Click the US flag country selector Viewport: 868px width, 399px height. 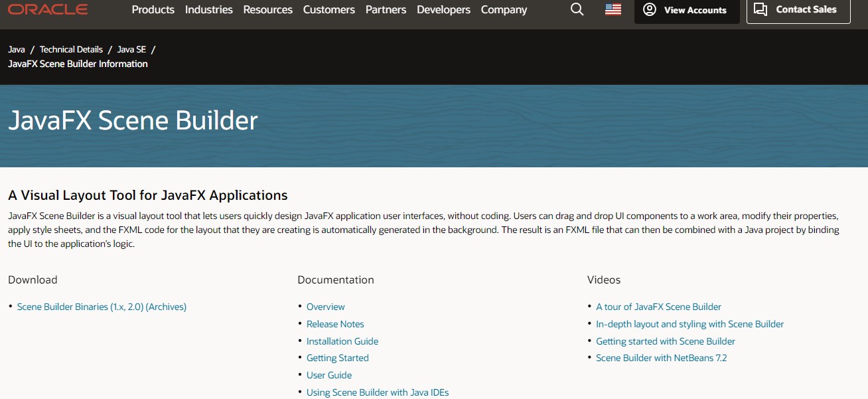point(613,9)
